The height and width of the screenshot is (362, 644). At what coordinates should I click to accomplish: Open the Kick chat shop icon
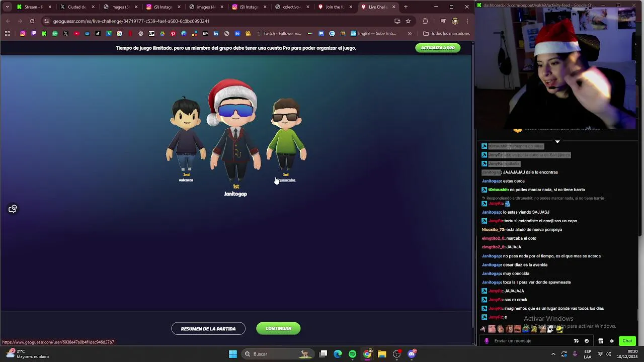click(601, 341)
